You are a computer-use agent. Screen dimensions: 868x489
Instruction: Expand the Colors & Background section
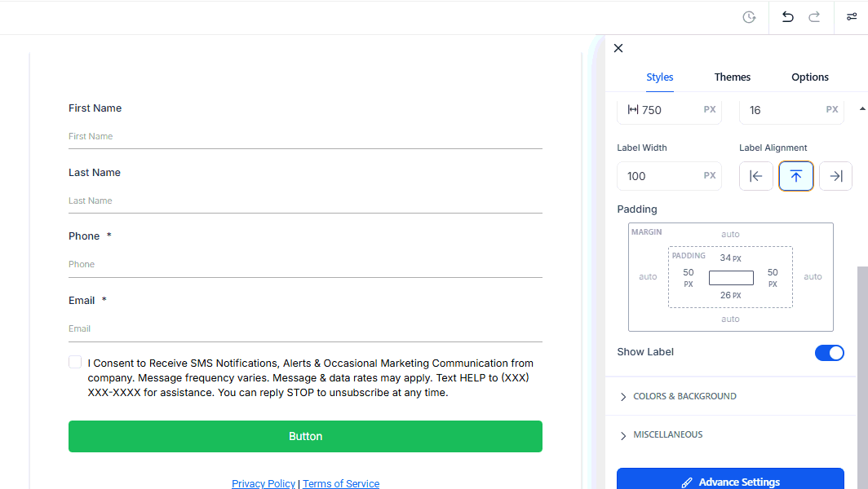click(684, 396)
